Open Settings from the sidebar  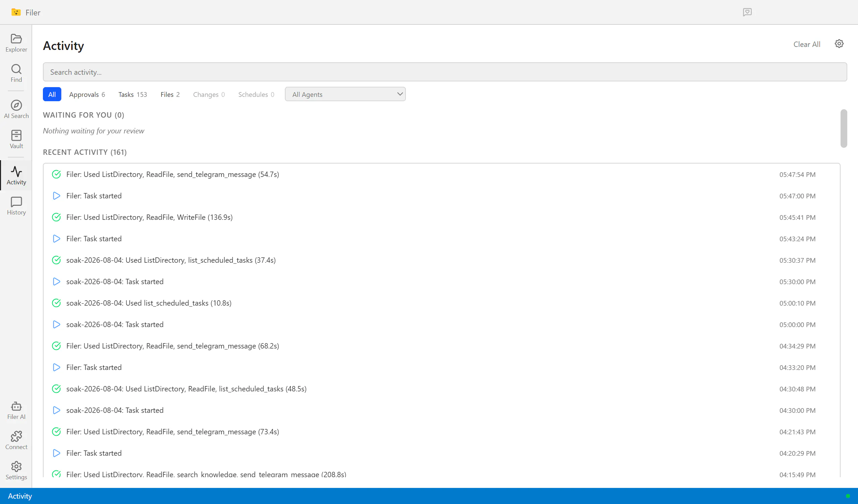click(x=16, y=470)
